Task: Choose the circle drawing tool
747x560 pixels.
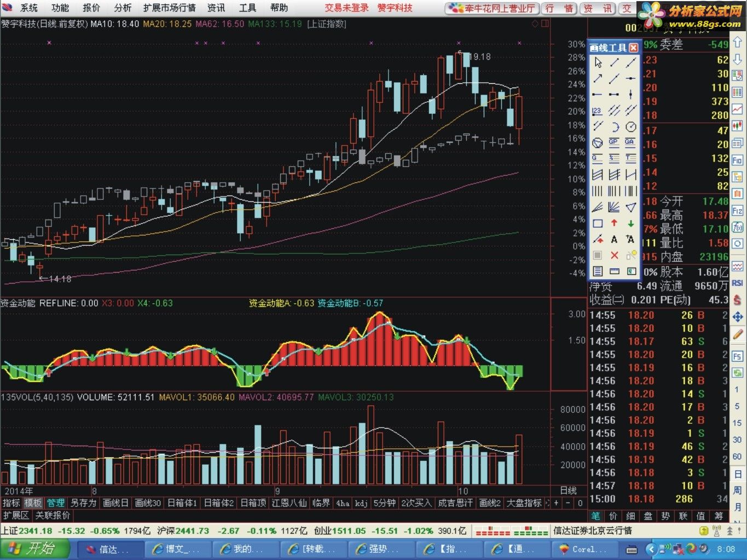Action: (x=630, y=127)
